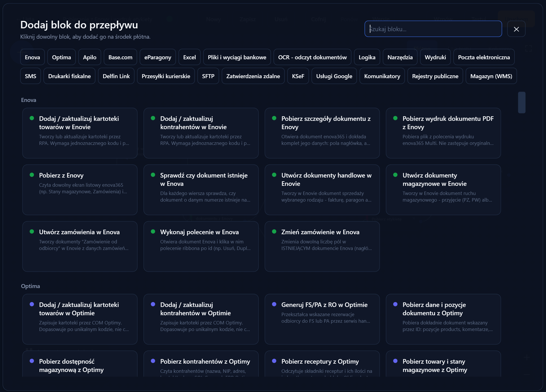Click the blocks list scrollbar thumb

click(522, 103)
